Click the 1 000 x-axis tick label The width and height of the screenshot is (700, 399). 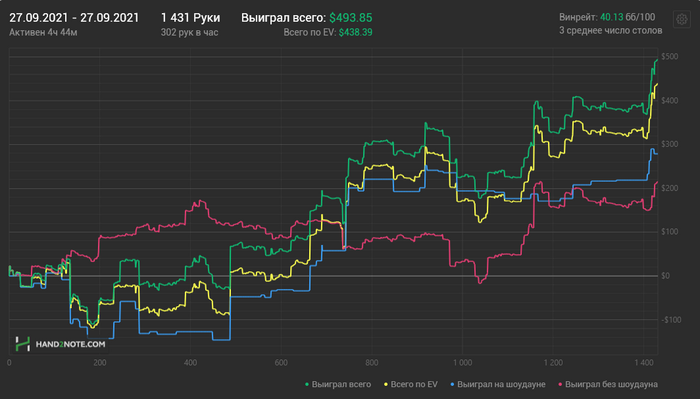(x=462, y=363)
